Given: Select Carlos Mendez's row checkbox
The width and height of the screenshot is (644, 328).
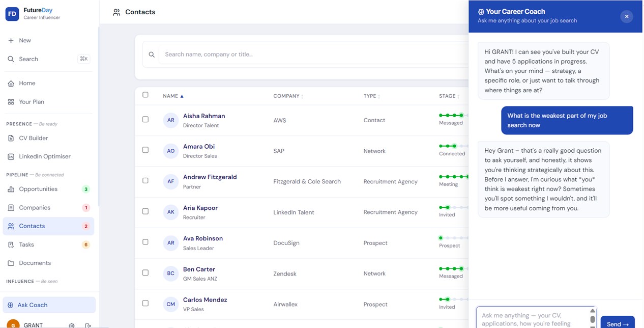Looking at the screenshot, I should coord(145,303).
